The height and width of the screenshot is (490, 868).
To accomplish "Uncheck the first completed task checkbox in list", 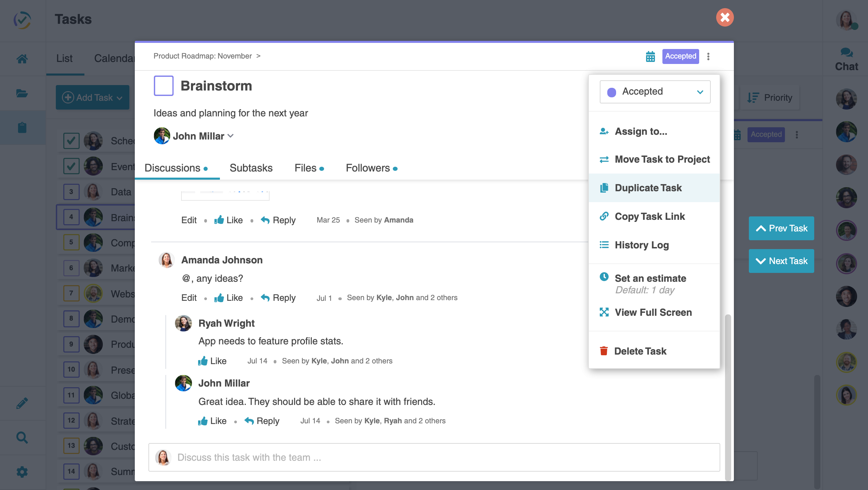I will (71, 141).
